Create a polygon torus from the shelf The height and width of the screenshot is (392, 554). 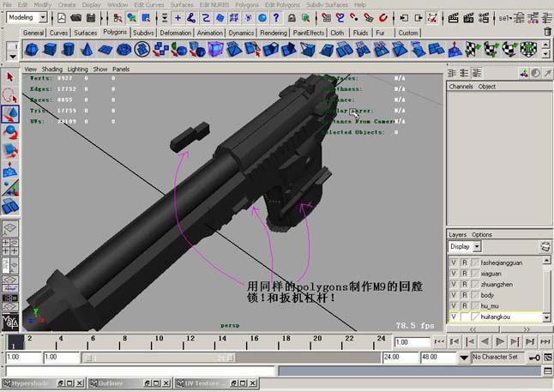123,49
